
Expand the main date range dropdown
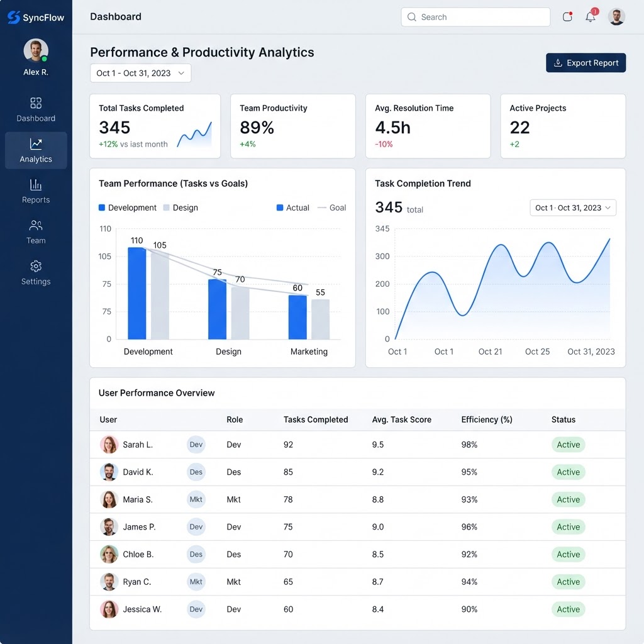pos(140,73)
